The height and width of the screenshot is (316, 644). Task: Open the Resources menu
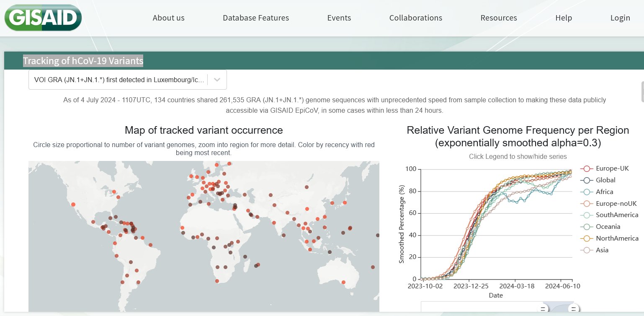[x=499, y=18]
